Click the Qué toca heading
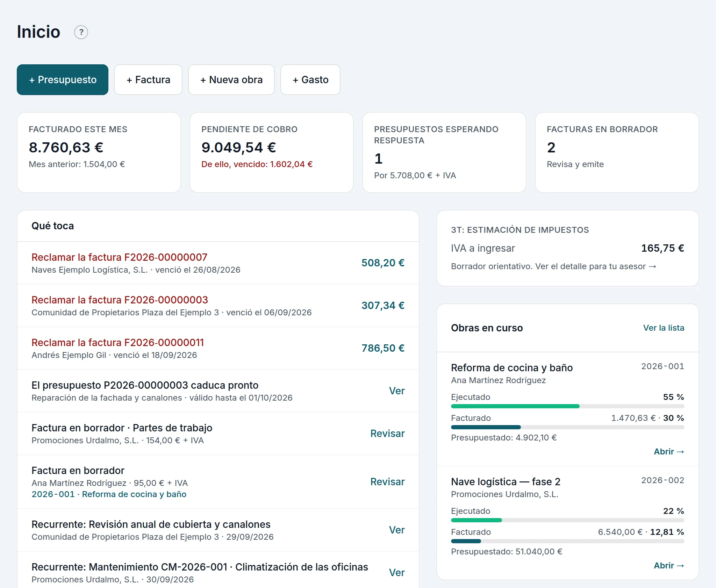Image resolution: width=716 pixels, height=588 pixels. tap(52, 226)
